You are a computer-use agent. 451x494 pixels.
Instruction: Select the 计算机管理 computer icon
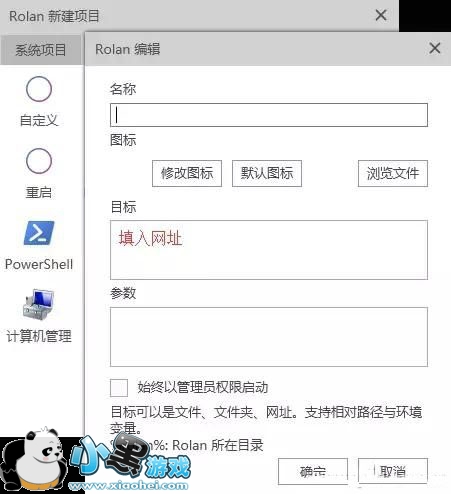(39, 304)
